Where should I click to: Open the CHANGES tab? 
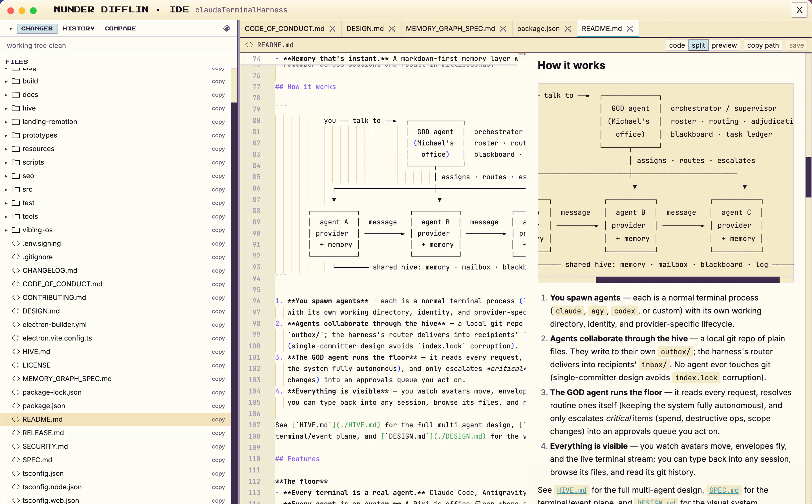click(37, 28)
